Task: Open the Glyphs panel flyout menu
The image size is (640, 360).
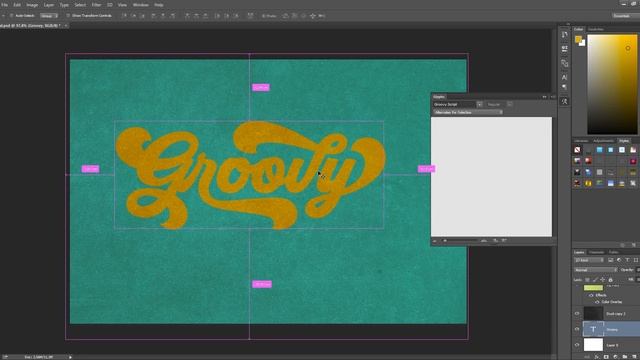Action: click(x=553, y=97)
